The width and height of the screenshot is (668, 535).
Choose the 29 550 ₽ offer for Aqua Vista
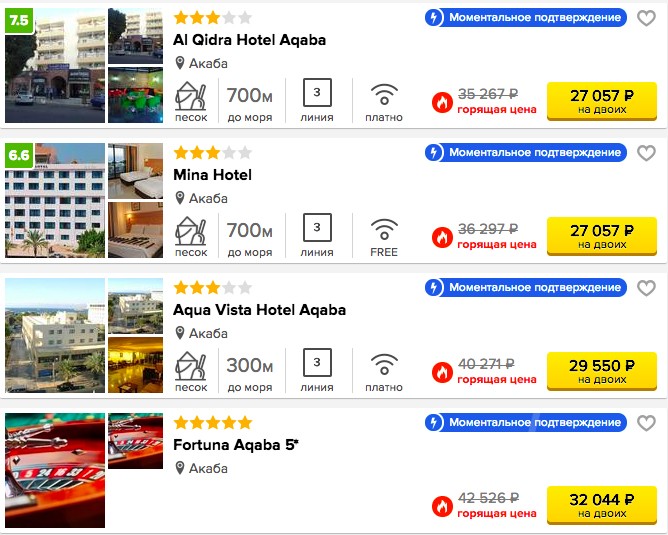pyautogui.click(x=602, y=371)
